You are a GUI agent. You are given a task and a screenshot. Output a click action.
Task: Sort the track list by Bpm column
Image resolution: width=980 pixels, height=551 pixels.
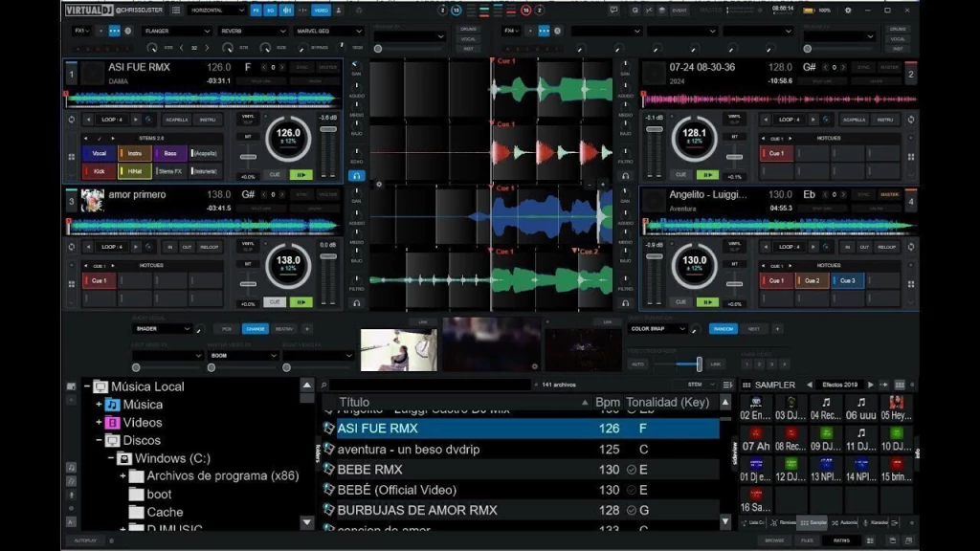[607, 403]
